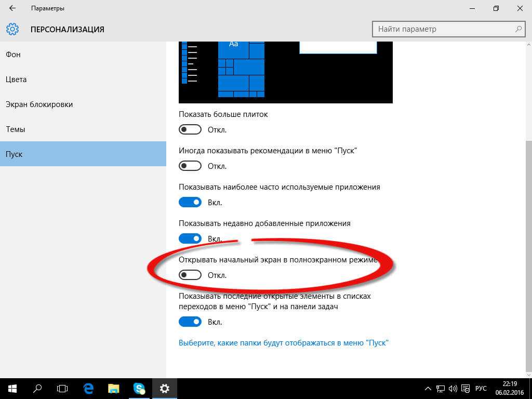Launch Microsoft Edge from the taskbar
Image resolution: width=532 pixels, height=399 pixels.
[88, 388]
